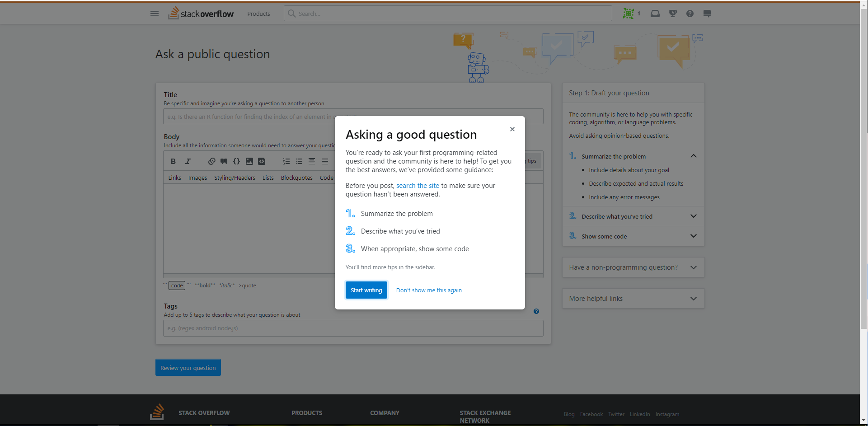Image resolution: width=868 pixels, height=426 pixels.
Task: Insert a hyperlink using the link icon
Action: coord(211,161)
